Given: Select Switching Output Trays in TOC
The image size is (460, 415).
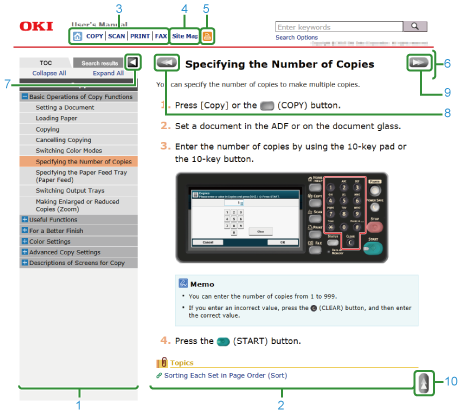Looking at the screenshot, I should (x=70, y=191).
